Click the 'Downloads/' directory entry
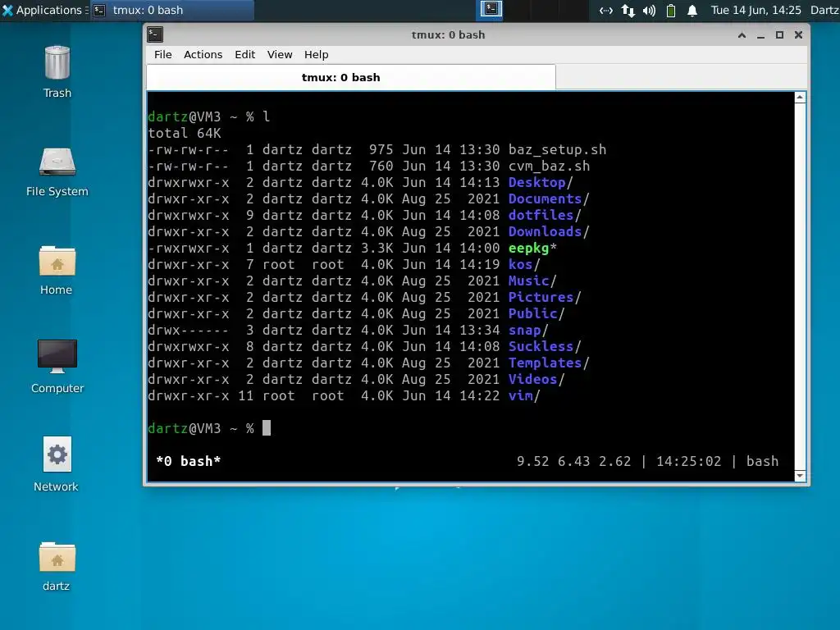Viewport: 840px width, 630px height. coord(549,231)
